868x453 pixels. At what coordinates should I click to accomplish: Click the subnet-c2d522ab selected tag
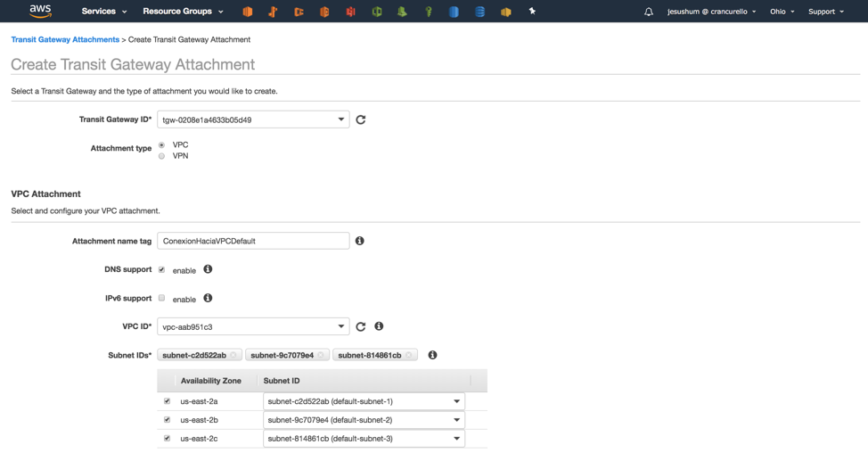pos(200,355)
